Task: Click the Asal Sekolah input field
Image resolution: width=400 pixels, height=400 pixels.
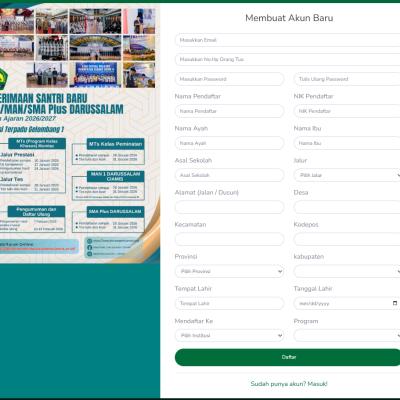Action: pos(229,175)
